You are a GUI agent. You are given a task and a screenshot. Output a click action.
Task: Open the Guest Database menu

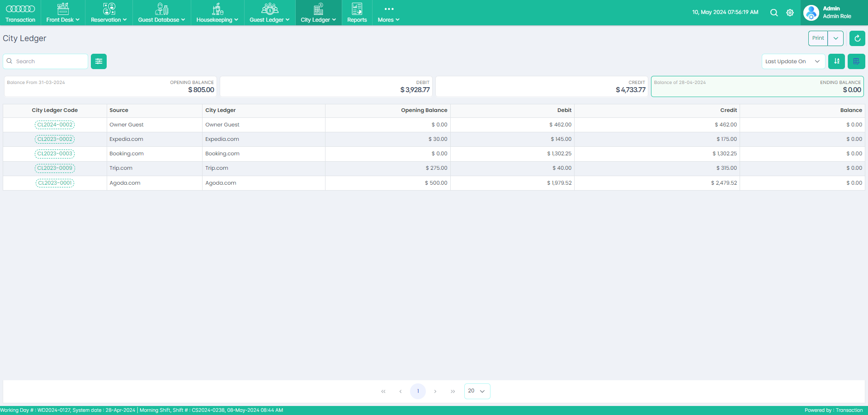click(x=161, y=13)
